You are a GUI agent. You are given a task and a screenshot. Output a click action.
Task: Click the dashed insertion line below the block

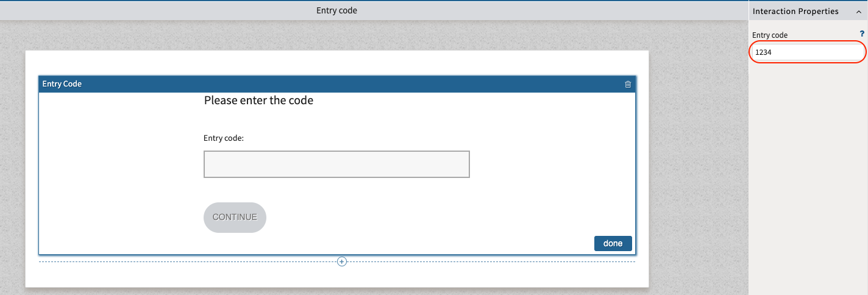coord(183,261)
